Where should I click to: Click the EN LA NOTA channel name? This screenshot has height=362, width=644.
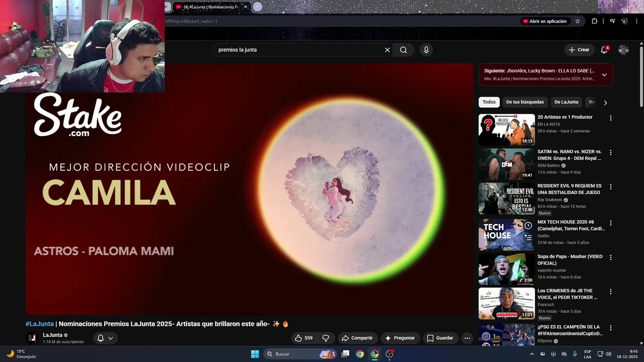click(549, 124)
